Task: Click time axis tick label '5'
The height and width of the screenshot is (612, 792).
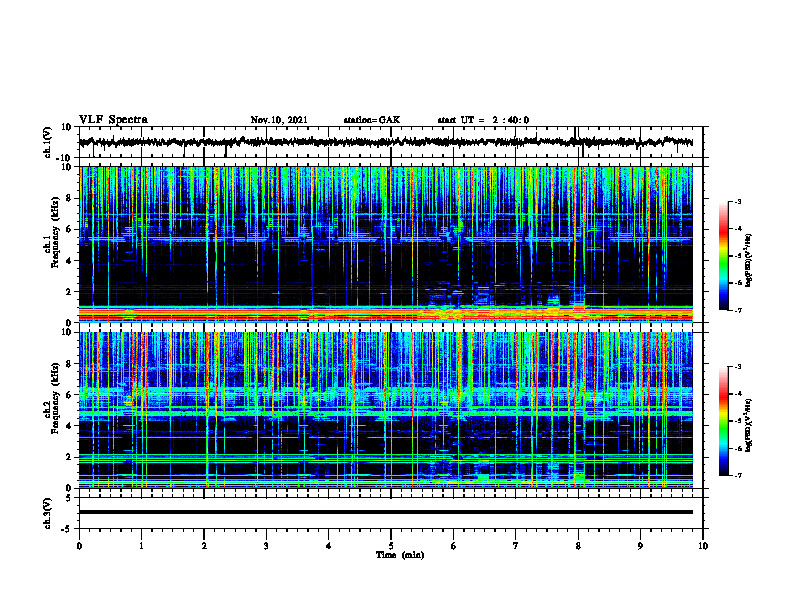Action: (x=391, y=546)
